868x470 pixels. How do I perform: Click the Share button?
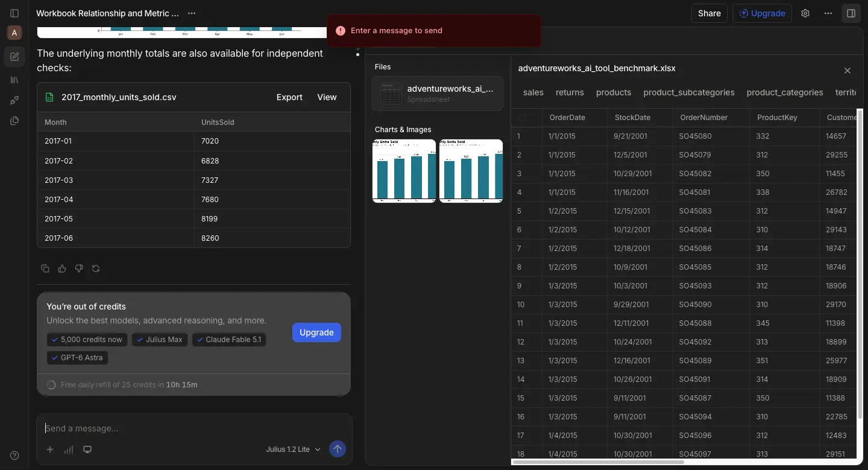pyautogui.click(x=709, y=13)
